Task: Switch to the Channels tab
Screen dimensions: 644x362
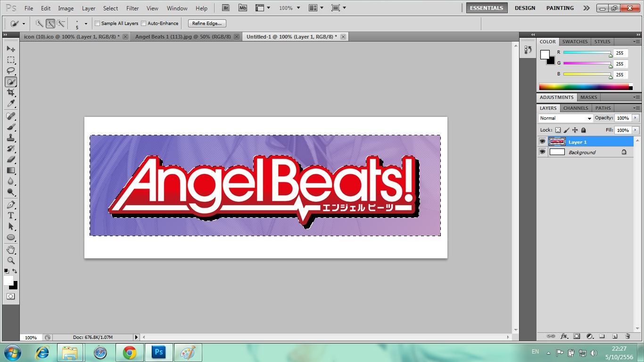Action: click(576, 108)
